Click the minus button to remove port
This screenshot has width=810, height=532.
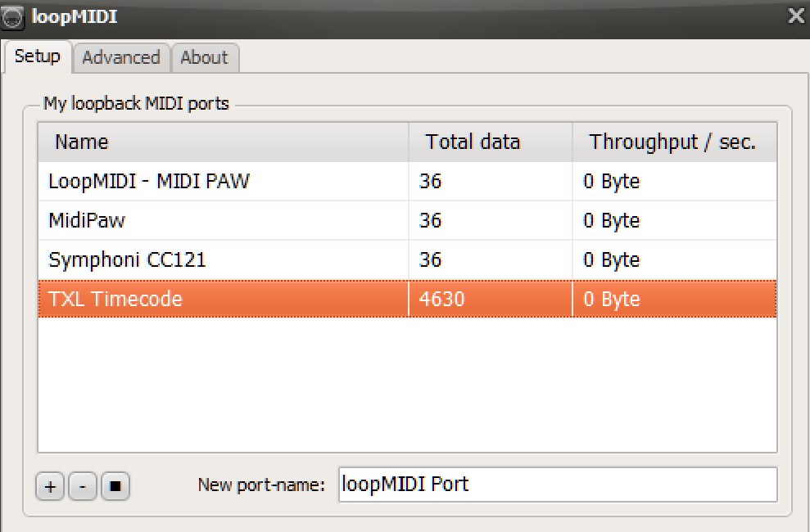82,487
